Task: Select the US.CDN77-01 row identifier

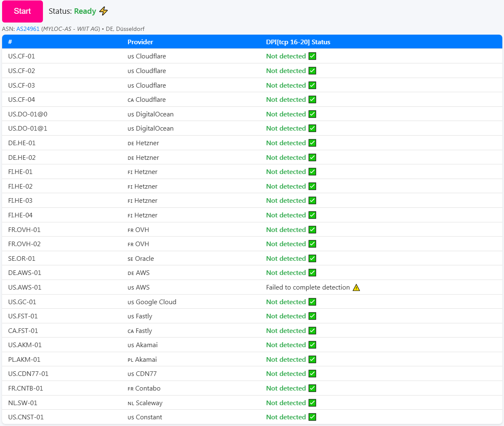Action: click(28, 373)
